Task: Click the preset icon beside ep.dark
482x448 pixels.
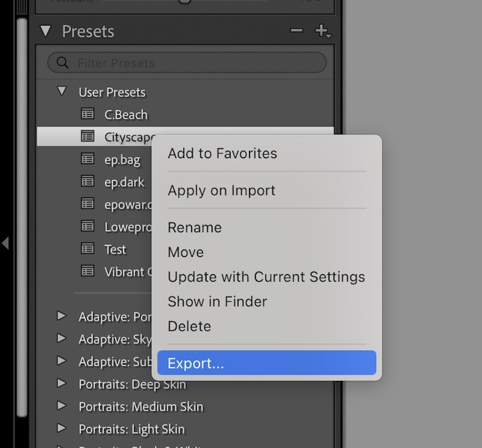Action: tap(87, 181)
